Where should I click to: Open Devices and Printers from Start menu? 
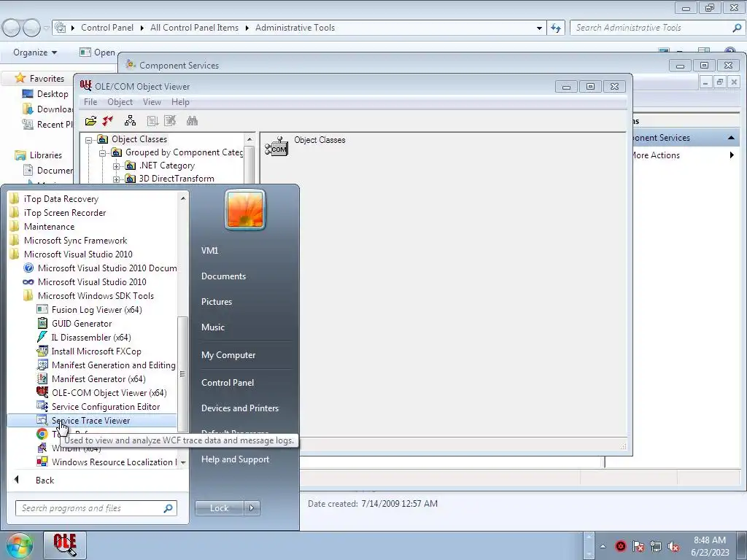pos(239,408)
